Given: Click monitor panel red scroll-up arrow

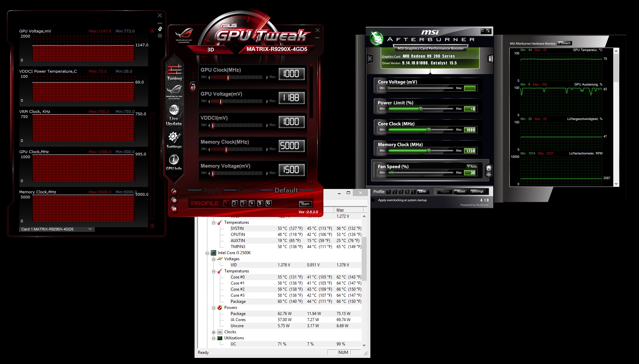Looking at the screenshot, I should (x=152, y=30).
